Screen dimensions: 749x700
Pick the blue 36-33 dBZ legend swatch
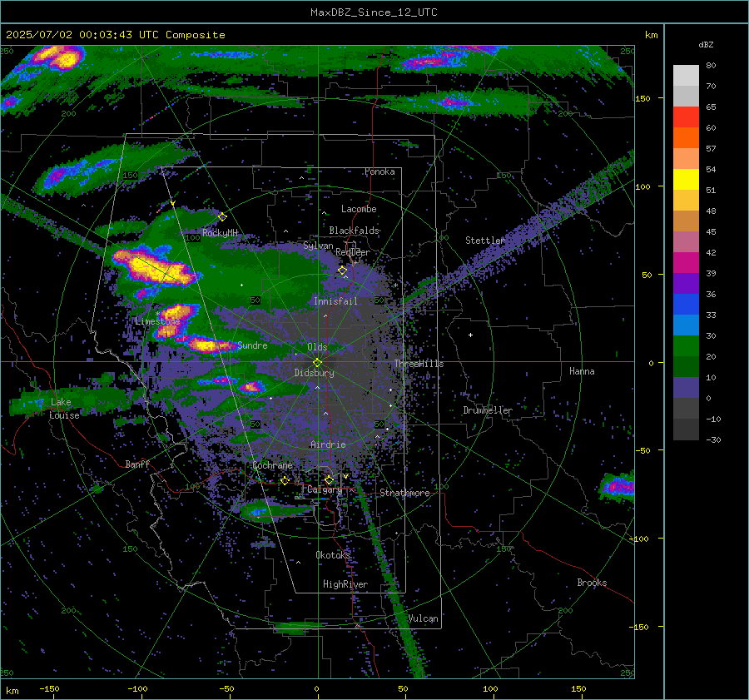pos(686,305)
